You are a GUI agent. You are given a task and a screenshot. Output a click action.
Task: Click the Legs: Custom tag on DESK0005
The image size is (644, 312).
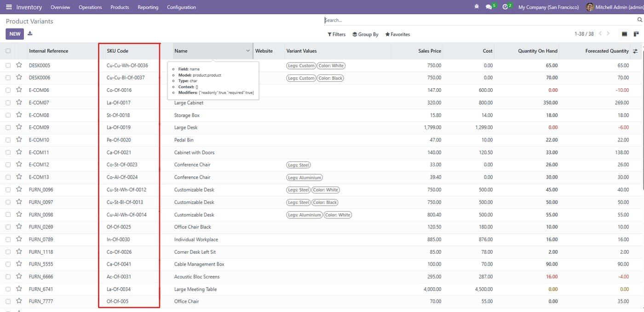click(x=301, y=66)
